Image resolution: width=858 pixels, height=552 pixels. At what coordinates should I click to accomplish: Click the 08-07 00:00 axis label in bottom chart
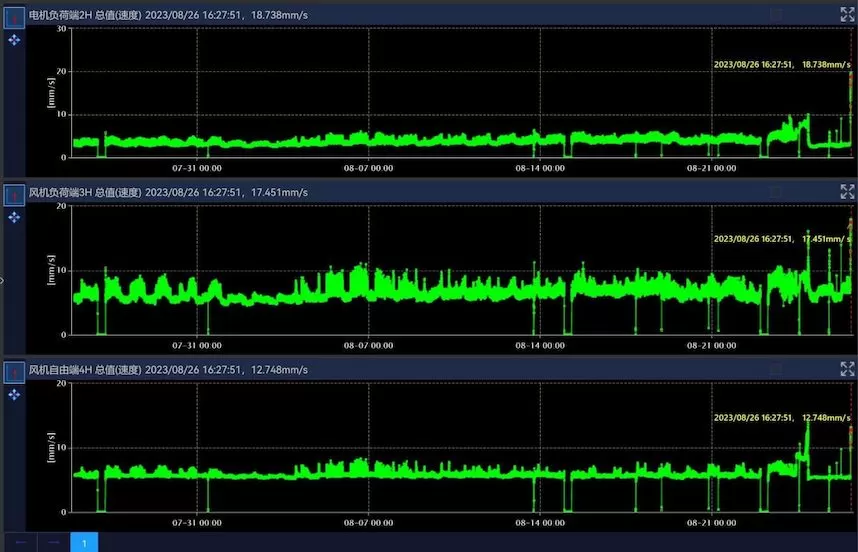(368, 522)
